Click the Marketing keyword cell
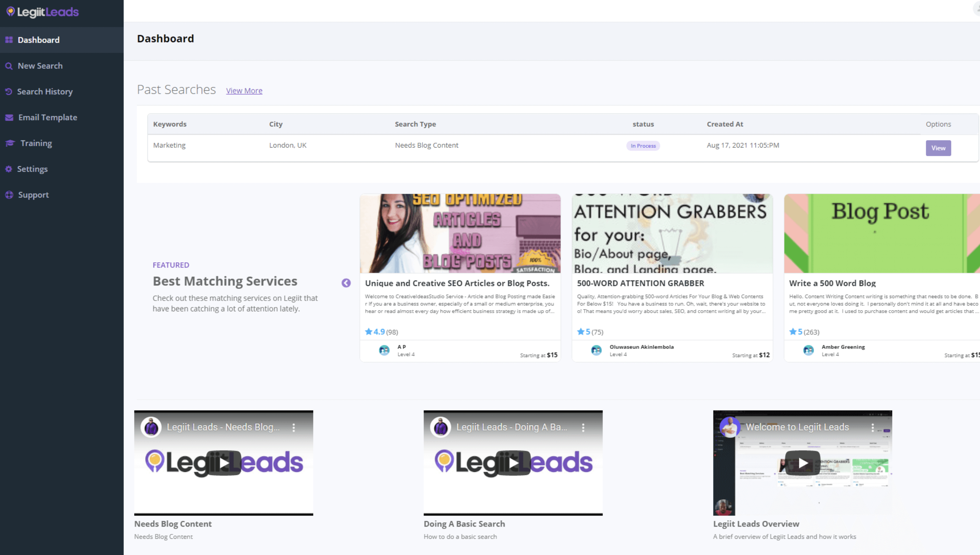980x555 pixels. coord(169,145)
